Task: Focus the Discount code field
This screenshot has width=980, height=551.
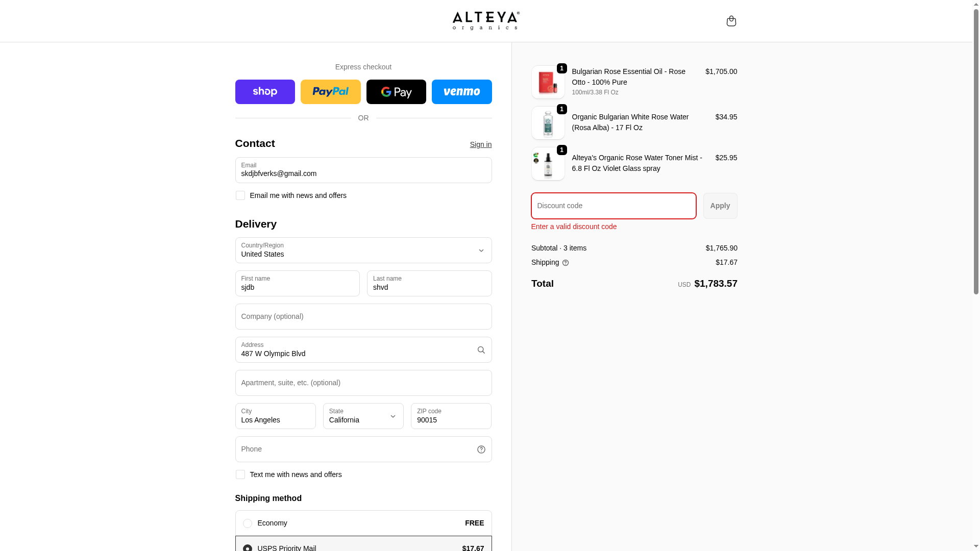Action: tap(613, 206)
